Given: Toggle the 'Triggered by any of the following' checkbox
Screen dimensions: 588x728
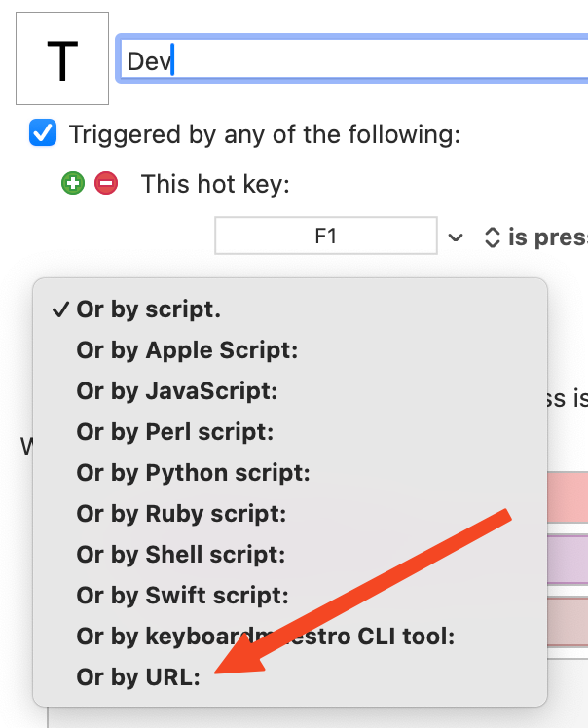Looking at the screenshot, I should pyautogui.click(x=43, y=132).
